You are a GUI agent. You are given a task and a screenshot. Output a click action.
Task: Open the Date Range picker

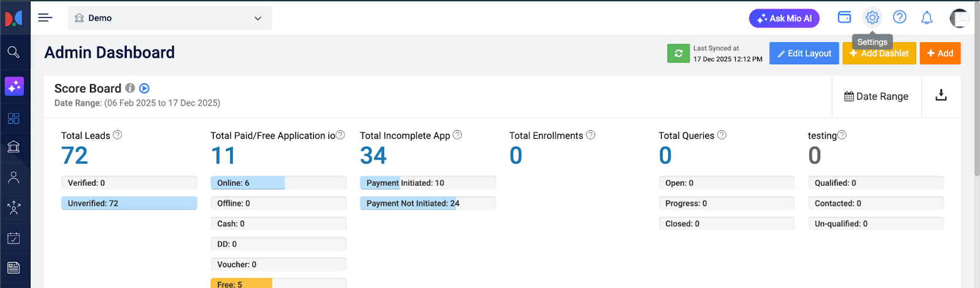coord(876,96)
